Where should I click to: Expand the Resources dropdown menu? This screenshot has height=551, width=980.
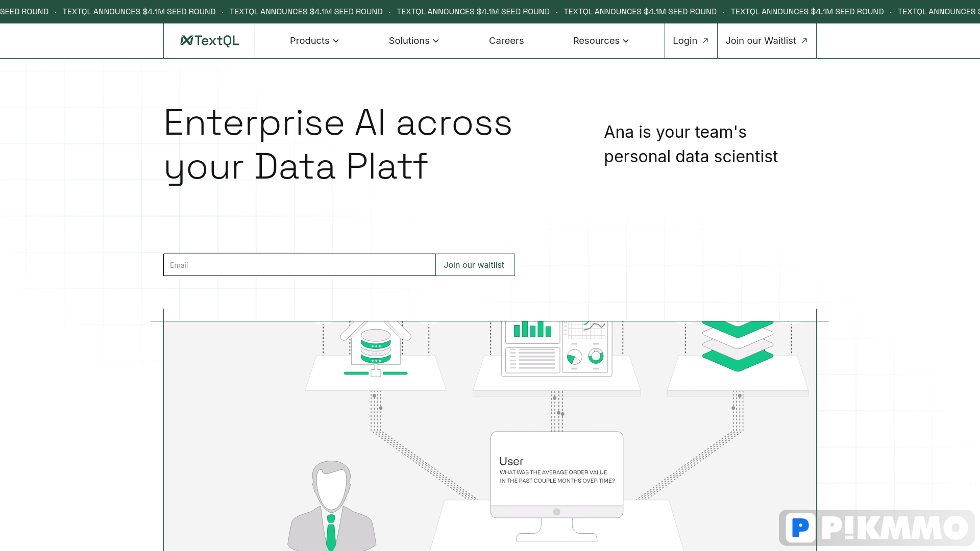tap(601, 41)
